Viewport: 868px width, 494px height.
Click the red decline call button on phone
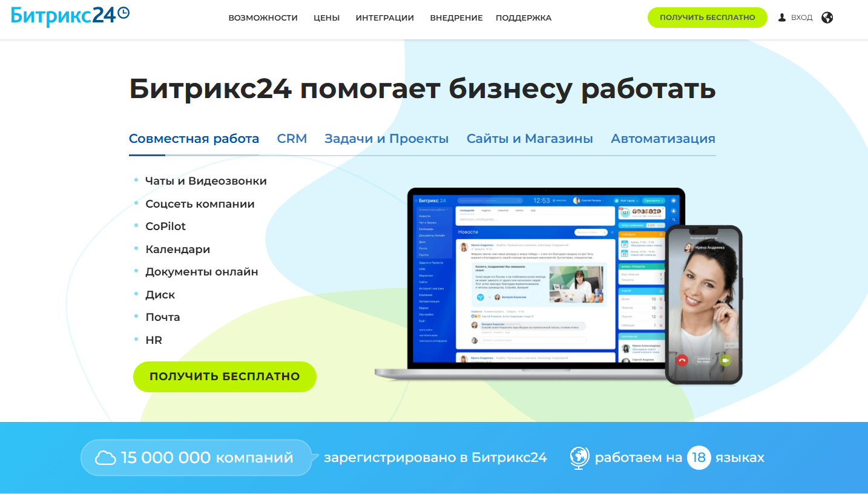tap(682, 360)
